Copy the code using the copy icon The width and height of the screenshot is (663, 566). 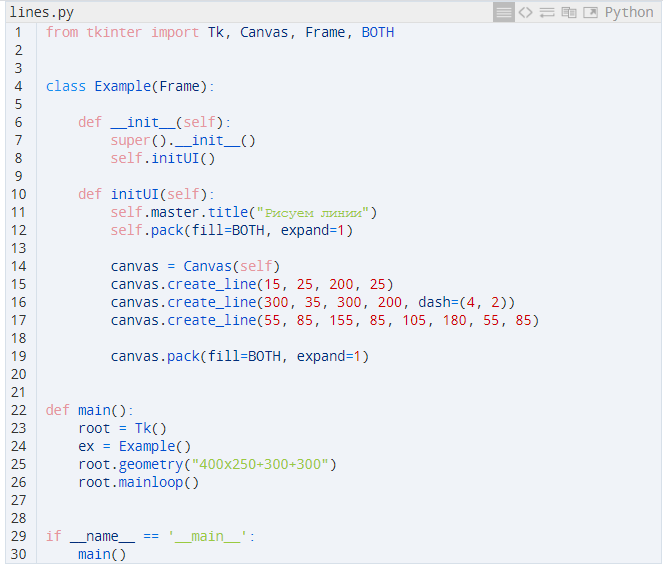click(569, 12)
